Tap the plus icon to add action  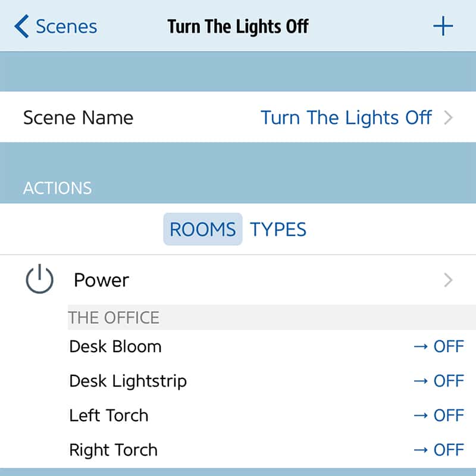click(x=443, y=27)
